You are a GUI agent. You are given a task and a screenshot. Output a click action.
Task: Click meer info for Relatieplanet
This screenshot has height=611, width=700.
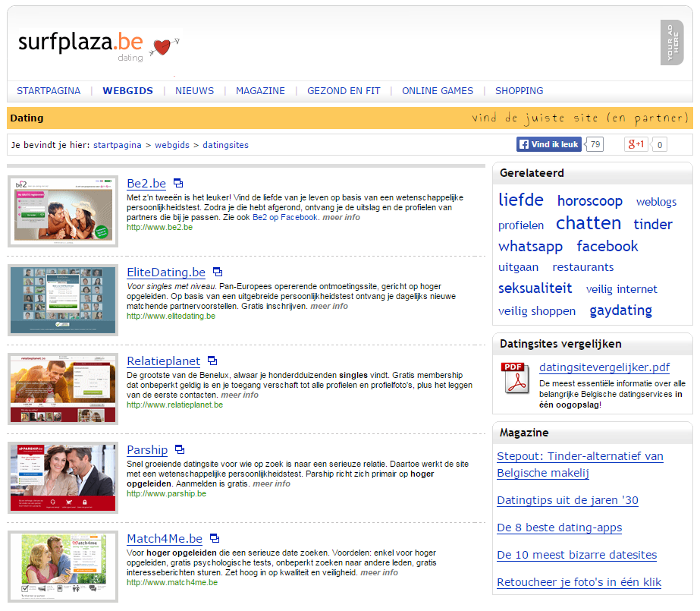(240, 395)
